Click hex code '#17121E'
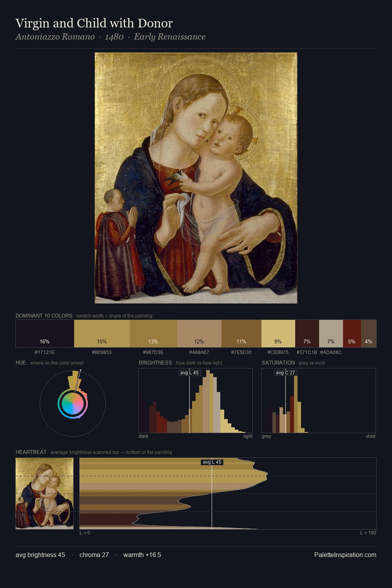This screenshot has height=588, width=392. point(45,352)
